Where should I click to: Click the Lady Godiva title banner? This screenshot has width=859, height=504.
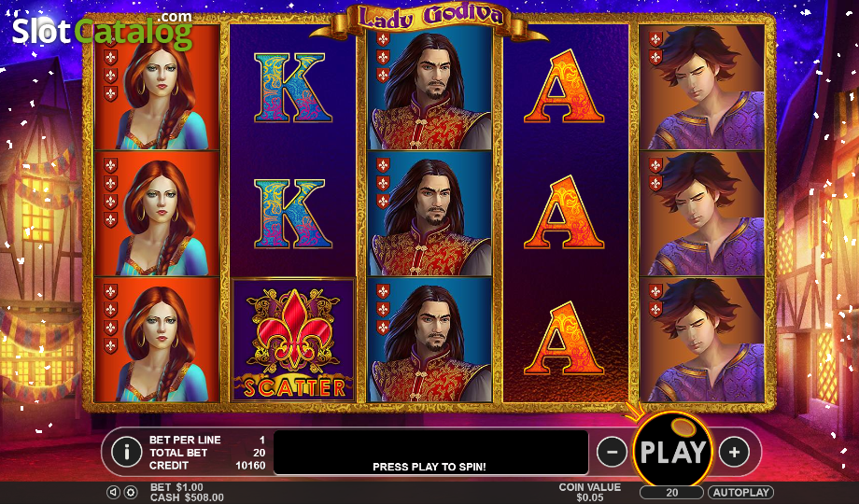click(x=429, y=17)
